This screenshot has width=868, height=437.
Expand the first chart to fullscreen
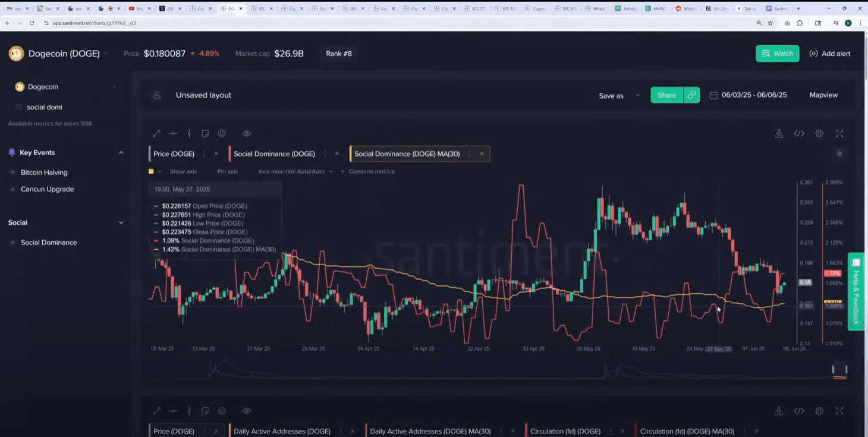(839, 134)
